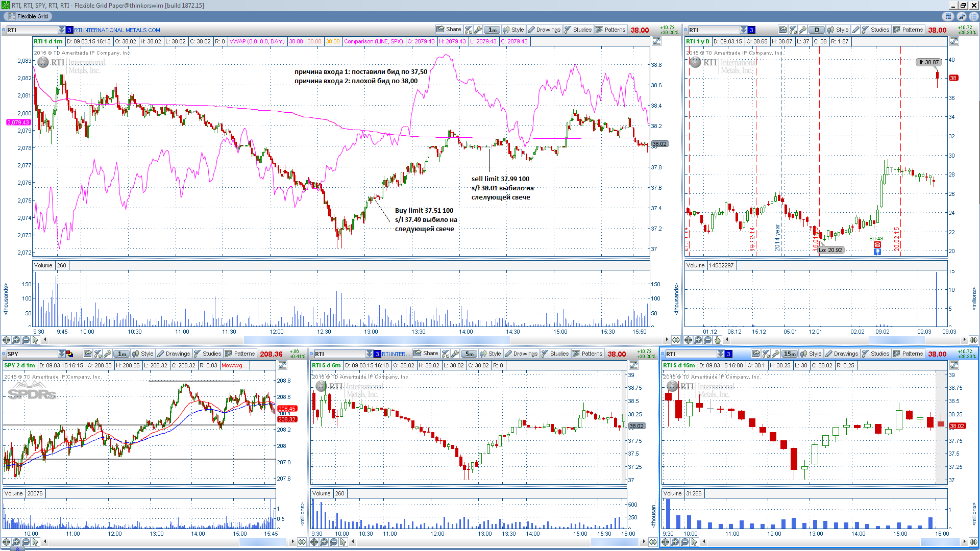The height and width of the screenshot is (551, 980).
Task: Toggle price-axis mode button on RTI 15m chart
Action: click(x=953, y=365)
